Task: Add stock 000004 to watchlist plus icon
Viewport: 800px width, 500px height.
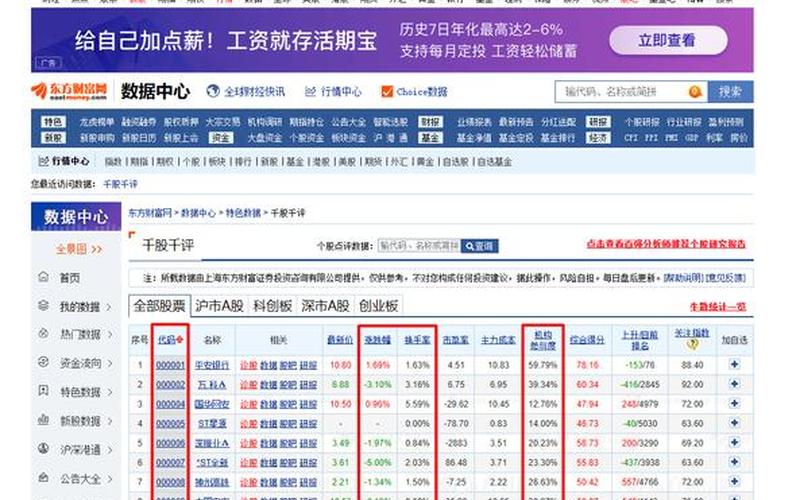Action: 734,403
